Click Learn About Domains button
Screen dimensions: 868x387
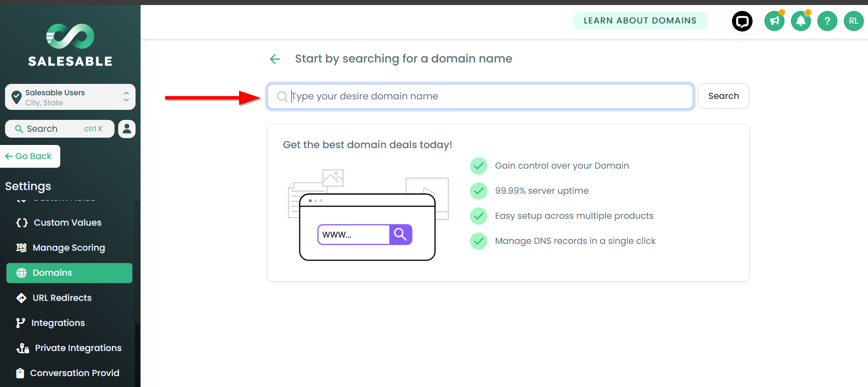(640, 21)
